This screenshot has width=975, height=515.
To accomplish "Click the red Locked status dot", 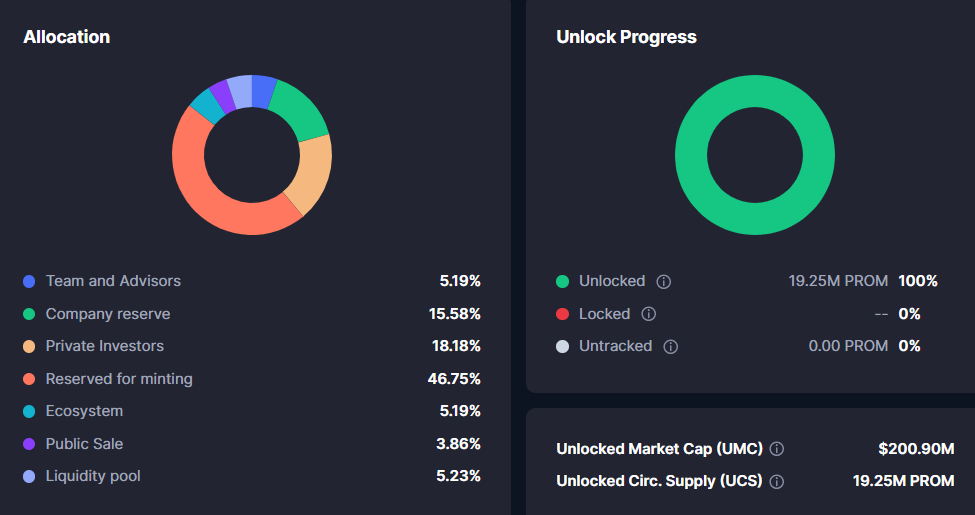I will (562, 314).
